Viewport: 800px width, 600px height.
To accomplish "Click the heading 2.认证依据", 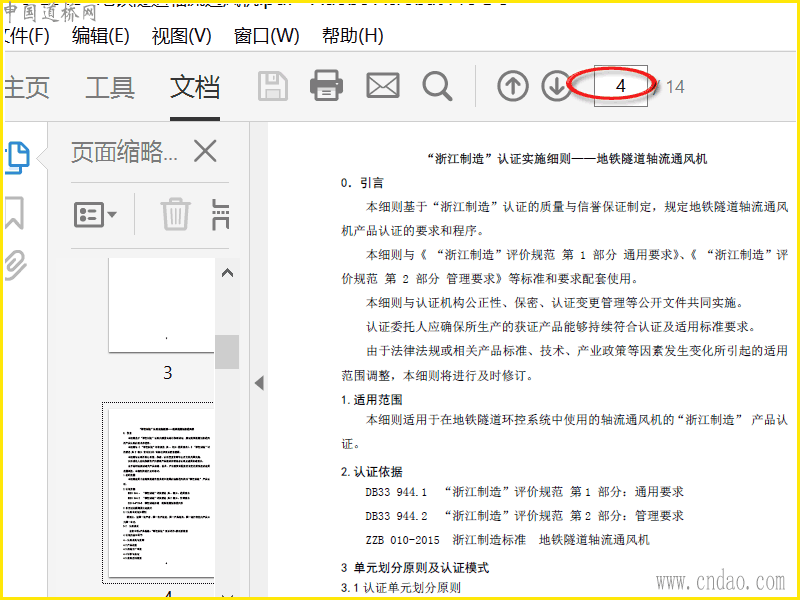I will [x=371, y=472].
